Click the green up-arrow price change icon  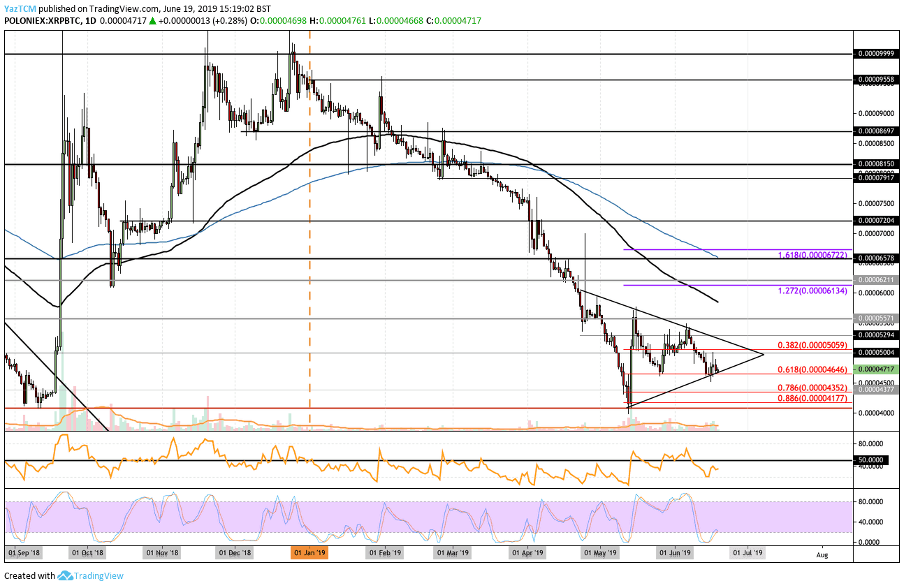tap(153, 21)
